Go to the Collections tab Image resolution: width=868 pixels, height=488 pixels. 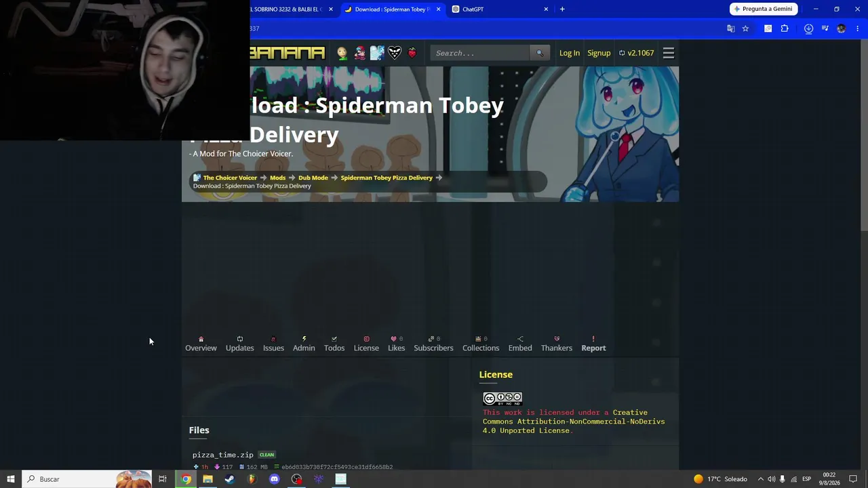[x=481, y=344]
